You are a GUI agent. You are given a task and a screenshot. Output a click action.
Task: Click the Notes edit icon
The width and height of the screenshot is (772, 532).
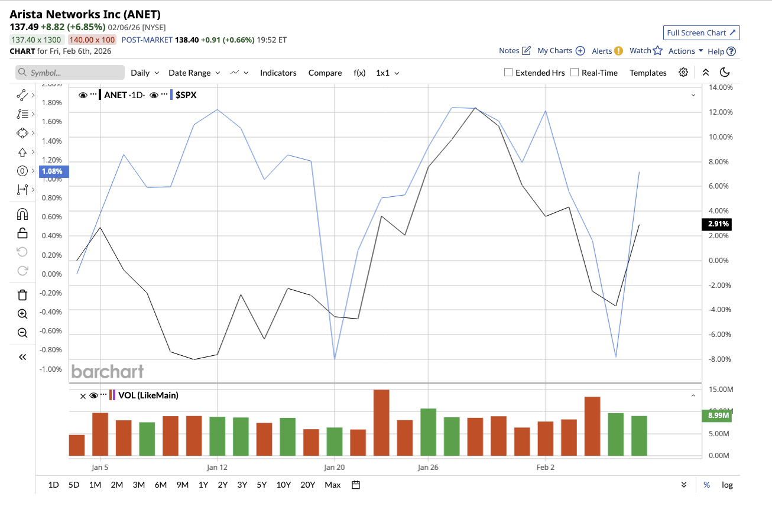[x=526, y=51]
